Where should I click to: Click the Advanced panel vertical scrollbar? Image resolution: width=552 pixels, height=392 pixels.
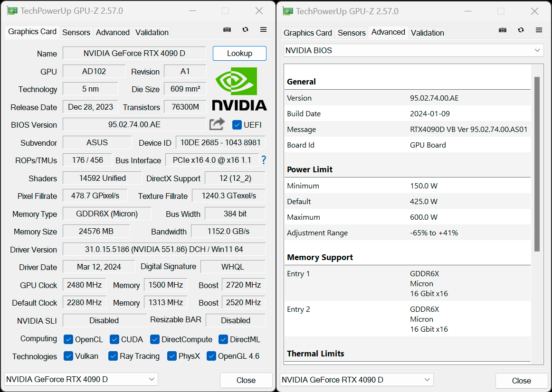pos(537,164)
